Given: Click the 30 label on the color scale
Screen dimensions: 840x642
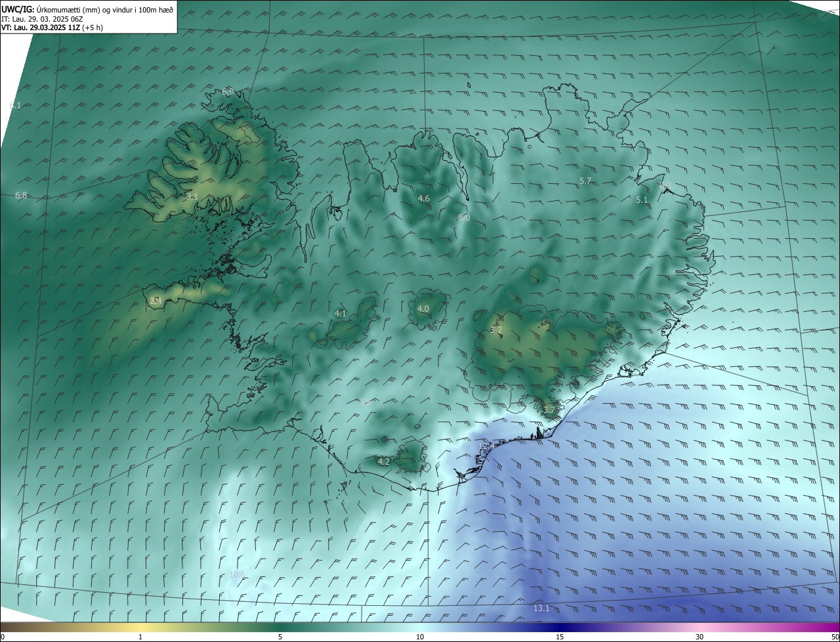Looking at the screenshot, I should click(700, 637).
